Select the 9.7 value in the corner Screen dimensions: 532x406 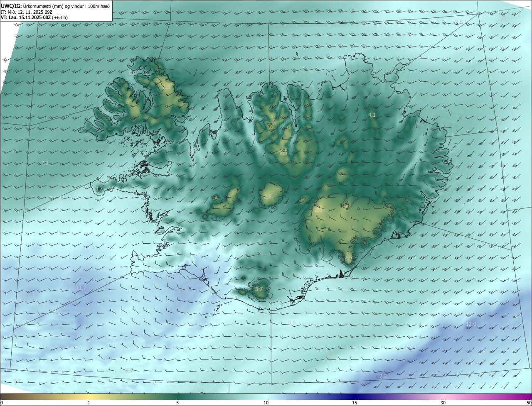[17, 381]
